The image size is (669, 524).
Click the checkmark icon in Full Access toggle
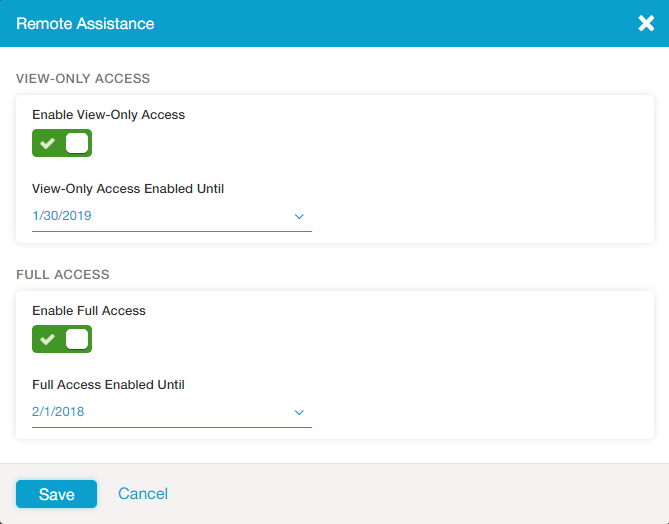pyautogui.click(x=47, y=339)
